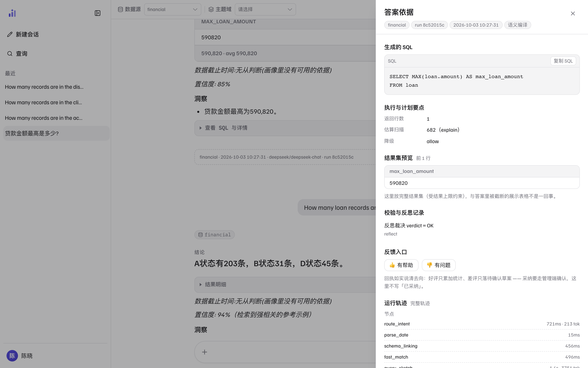The image size is (588, 368).
Task: Open the 'How many records are in the cli...' chat
Action: 56,102
